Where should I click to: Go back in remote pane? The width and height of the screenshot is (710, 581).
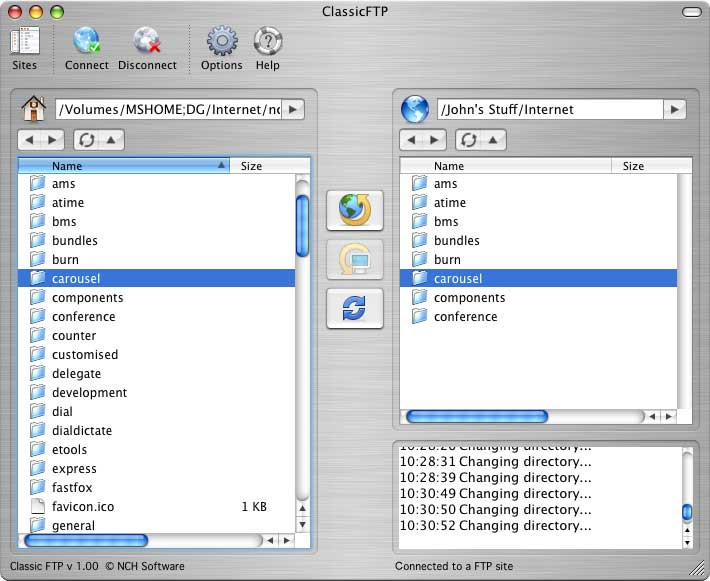[x=412, y=140]
